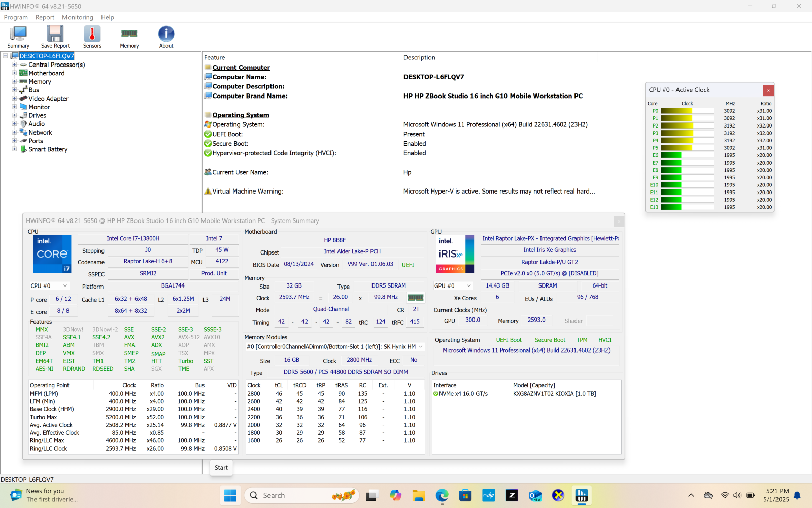Click the HP 8B8F motherboard field

click(335, 240)
